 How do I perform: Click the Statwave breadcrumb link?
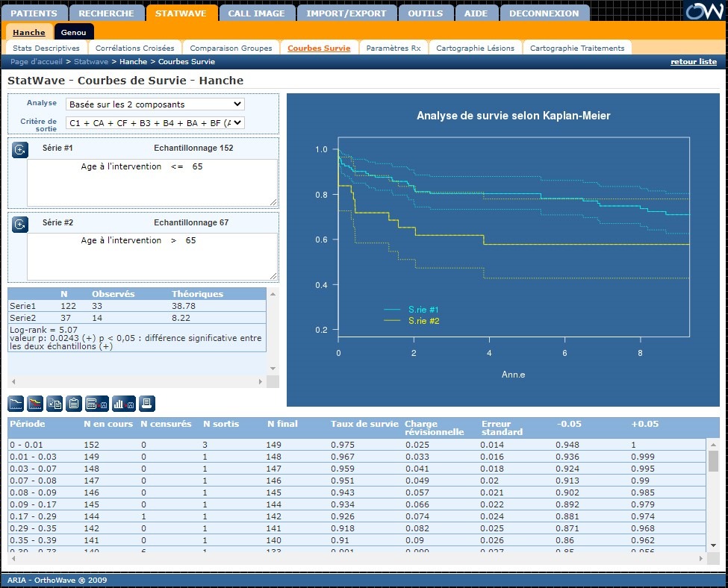pos(91,62)
